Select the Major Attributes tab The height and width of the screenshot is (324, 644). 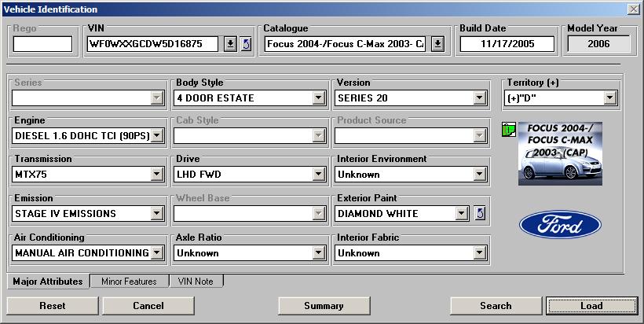click(48, 282)
